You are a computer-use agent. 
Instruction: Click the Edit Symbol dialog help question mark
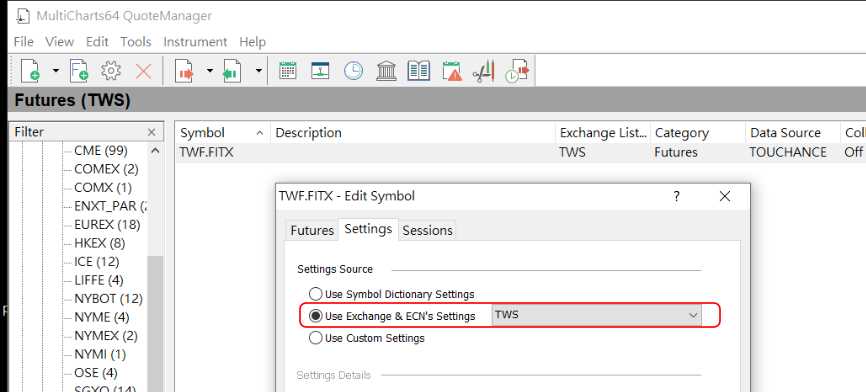pyautogui.click(x=677, y=196)
